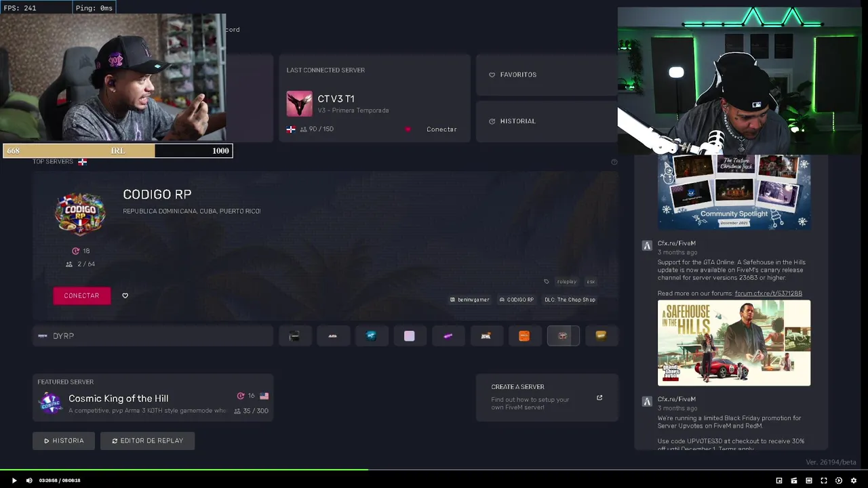Image resolution: width=868 pixels, height=488 pixels.
Task: Select the gold logo server tile
Action: tap(601, 336)
